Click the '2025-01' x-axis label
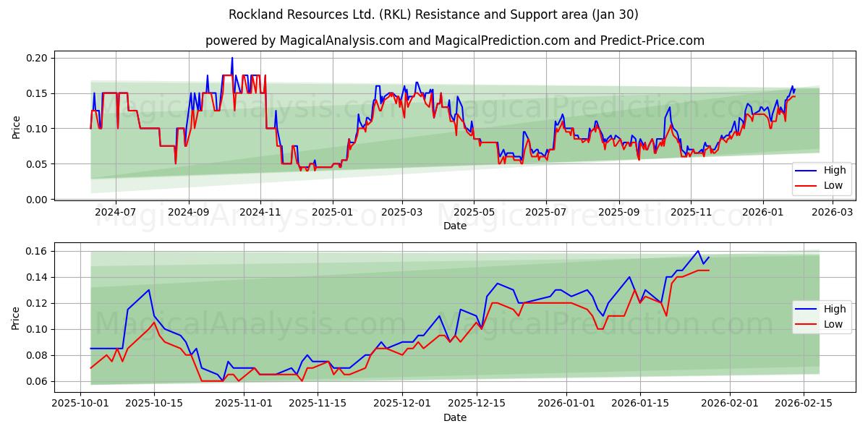 333,213
